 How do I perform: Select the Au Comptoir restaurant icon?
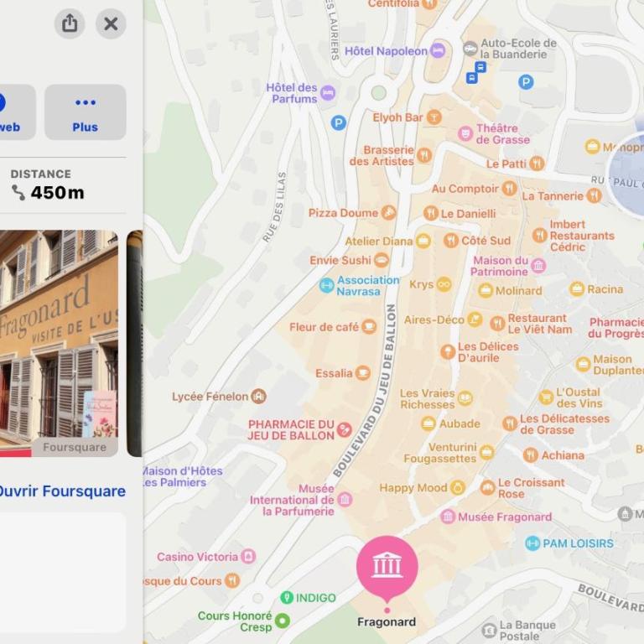pos(510,189)
